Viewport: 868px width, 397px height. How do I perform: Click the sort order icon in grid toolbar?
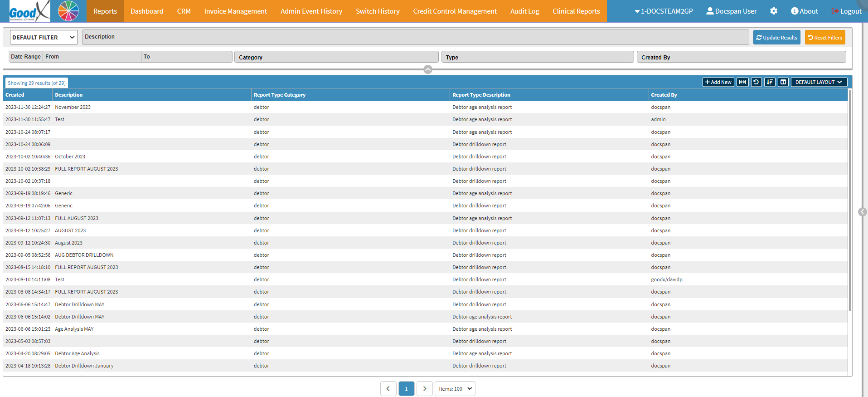[x=770, y=82]
